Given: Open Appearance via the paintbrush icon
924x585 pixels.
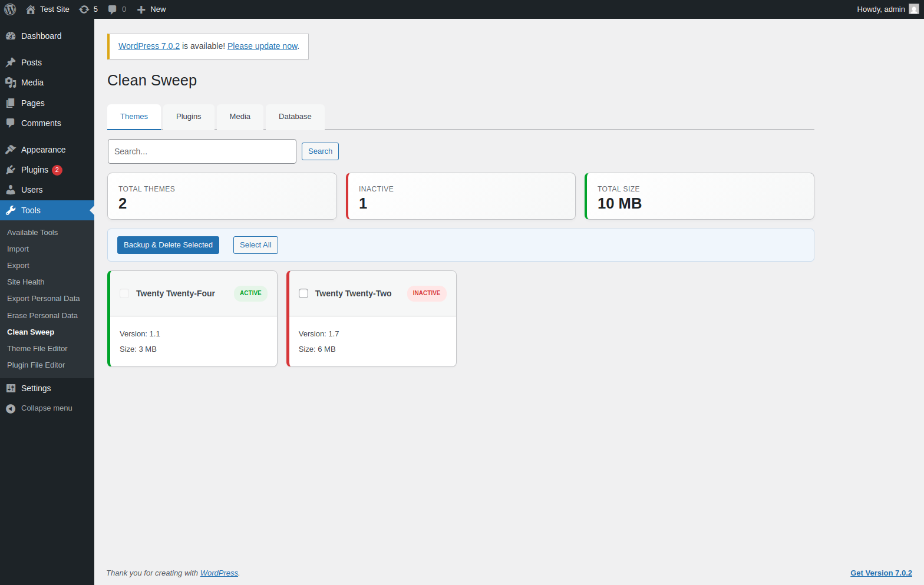Looking at the screenshot, I should [x=11, y=150].
